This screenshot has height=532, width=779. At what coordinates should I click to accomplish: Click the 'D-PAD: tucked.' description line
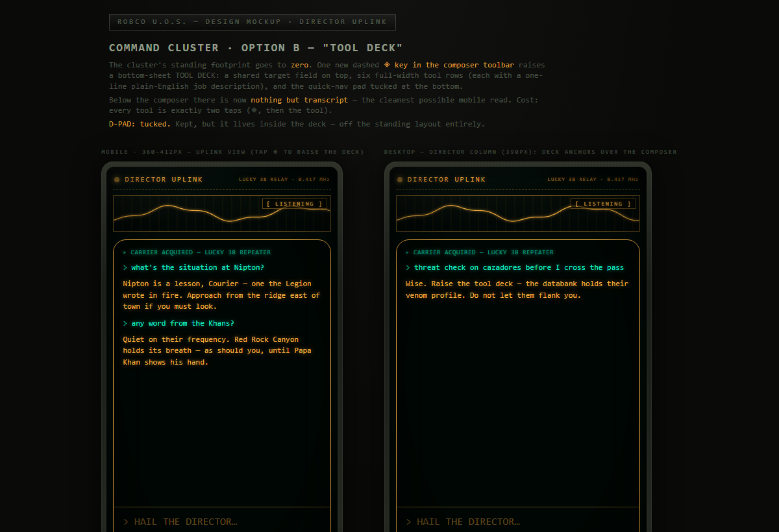pos(297,124)
